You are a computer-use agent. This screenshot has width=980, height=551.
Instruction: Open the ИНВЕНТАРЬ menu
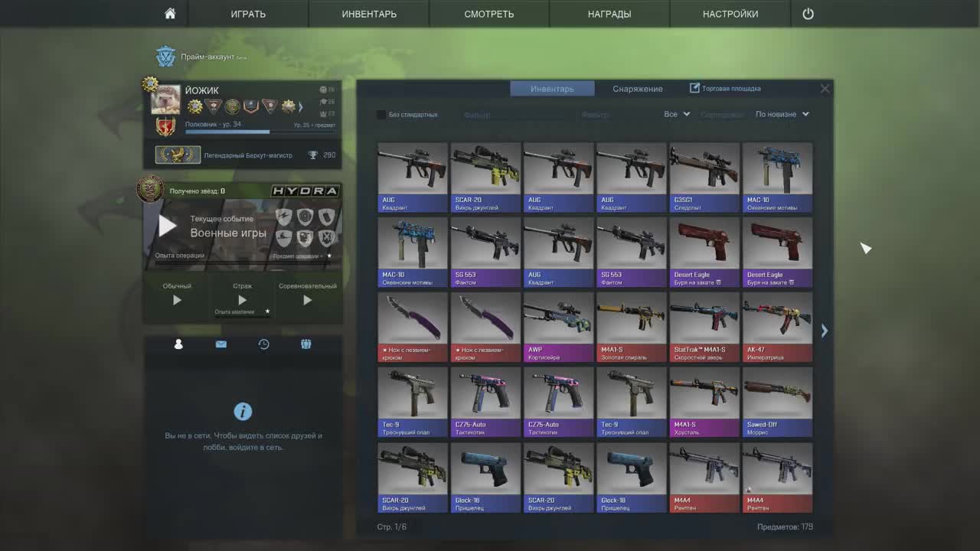tap(369, 14)
